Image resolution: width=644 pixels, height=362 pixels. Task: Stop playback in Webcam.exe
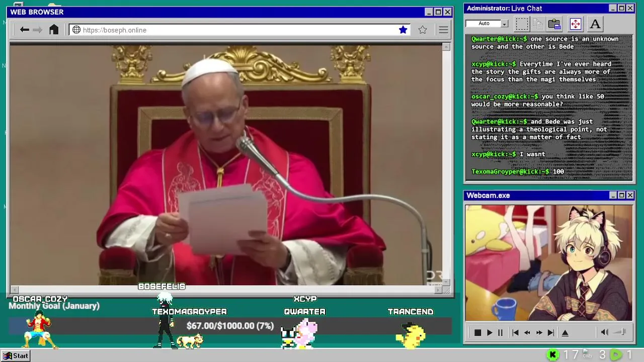click(477, 333)
